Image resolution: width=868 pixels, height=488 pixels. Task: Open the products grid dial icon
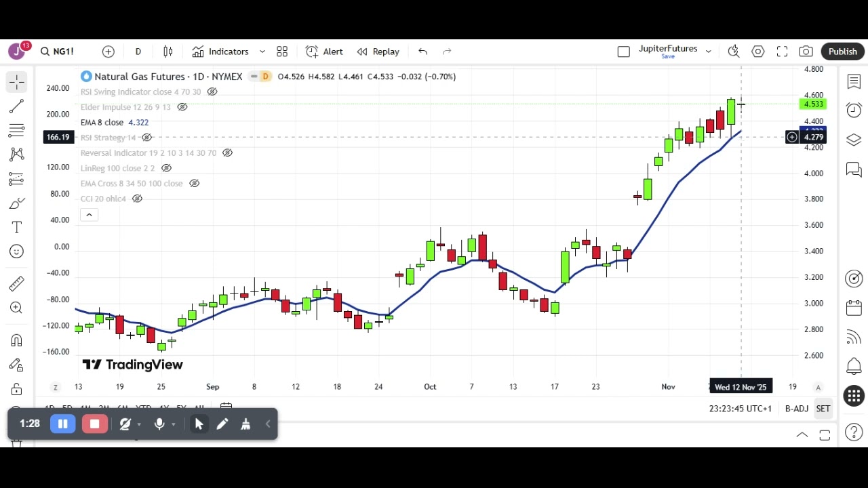click(854, 396)
